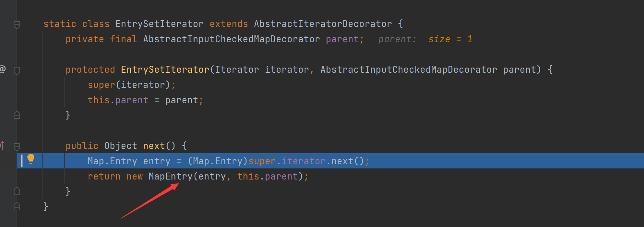Click the red override arrow gutter icon
This screenshot has height=227, width=644.
tap(2, 145)
